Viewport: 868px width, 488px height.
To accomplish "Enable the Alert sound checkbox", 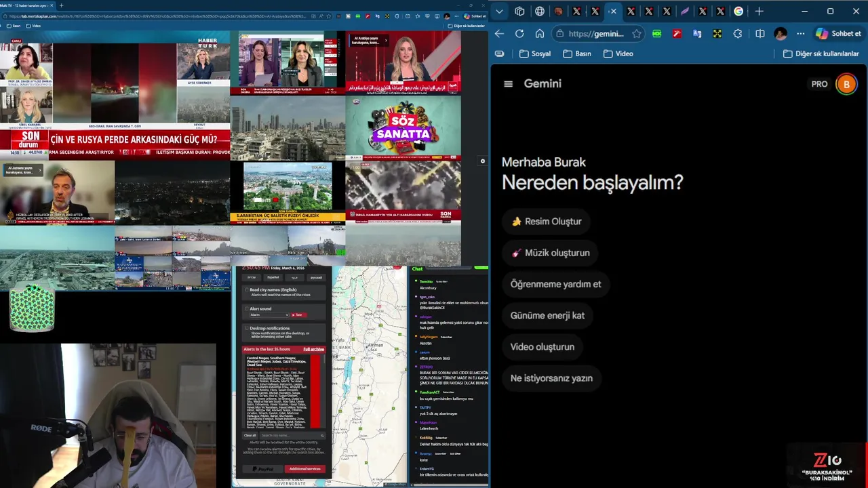I will click(x=246, y=309).
